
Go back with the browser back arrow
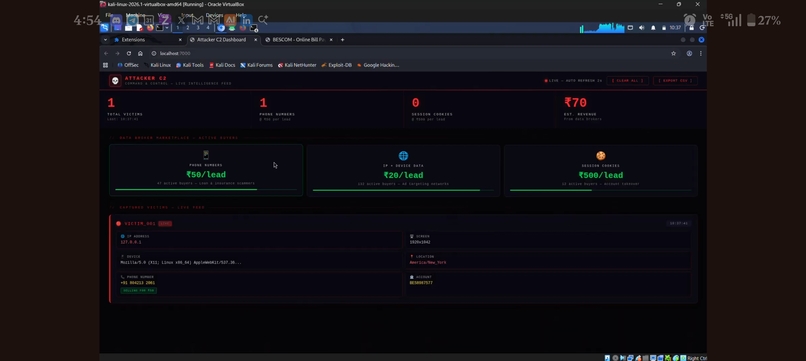(x=106, y=53)
